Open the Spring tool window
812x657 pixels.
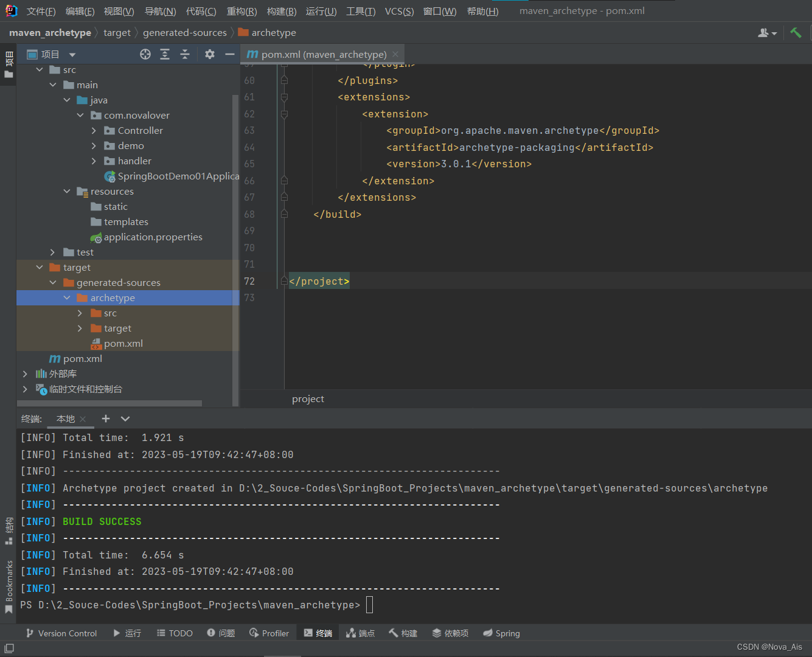coord(501,633)
